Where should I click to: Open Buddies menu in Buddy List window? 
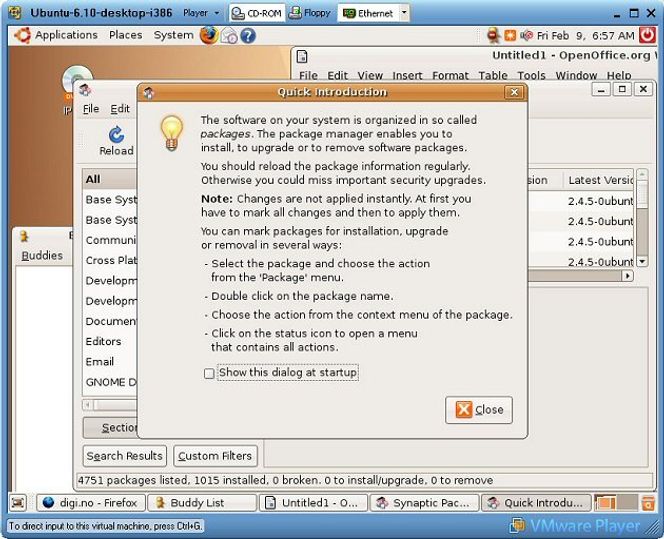tap(42, 256)
